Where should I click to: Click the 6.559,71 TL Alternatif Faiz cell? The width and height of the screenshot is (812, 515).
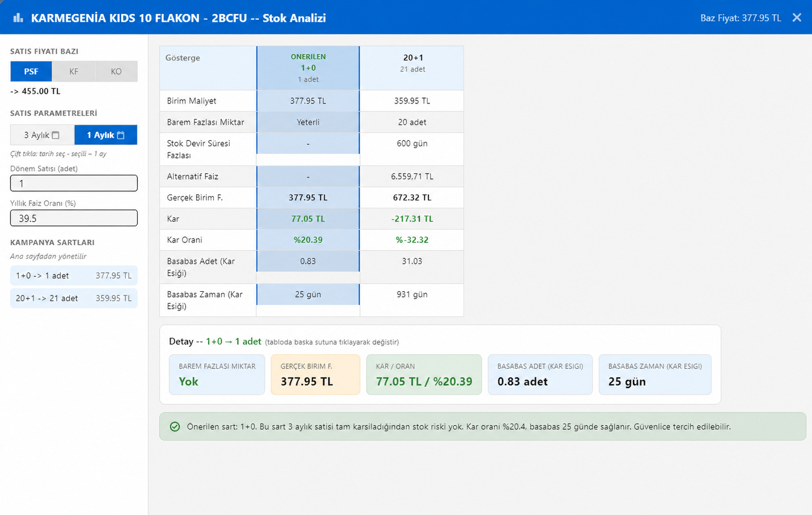pyautogui.click(x=412, y=176)
